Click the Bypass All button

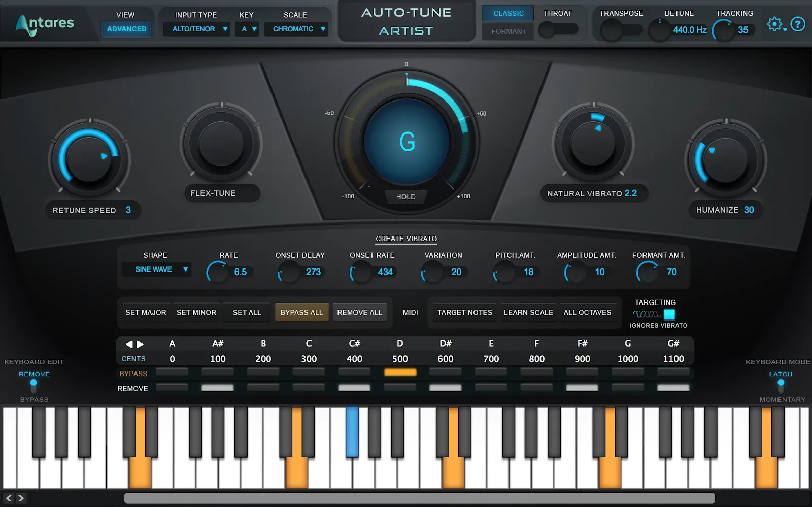301,312
